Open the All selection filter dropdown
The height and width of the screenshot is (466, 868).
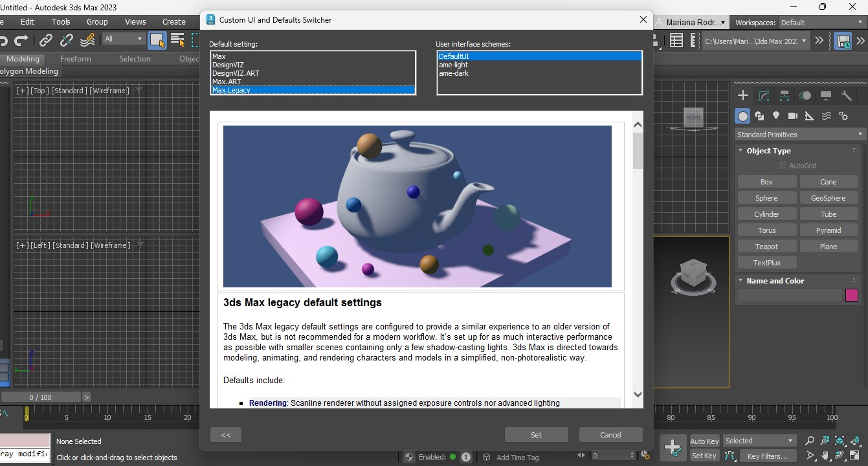point(123,39)
